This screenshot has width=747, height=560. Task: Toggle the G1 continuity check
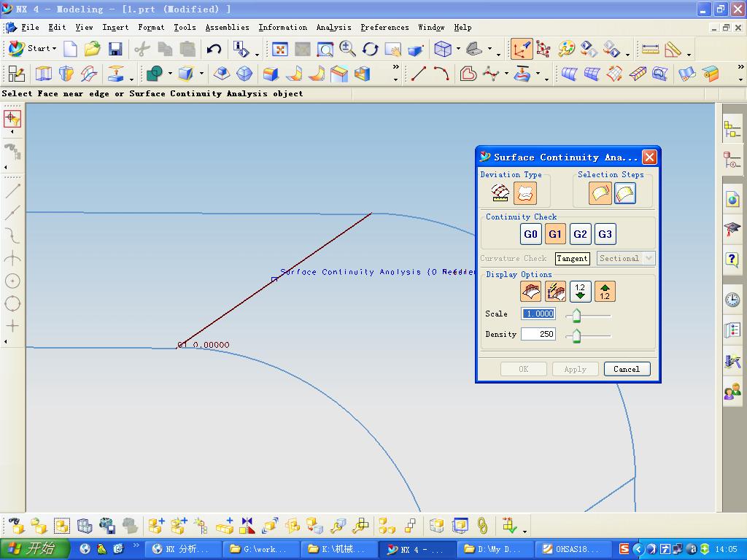click(555, 234)
